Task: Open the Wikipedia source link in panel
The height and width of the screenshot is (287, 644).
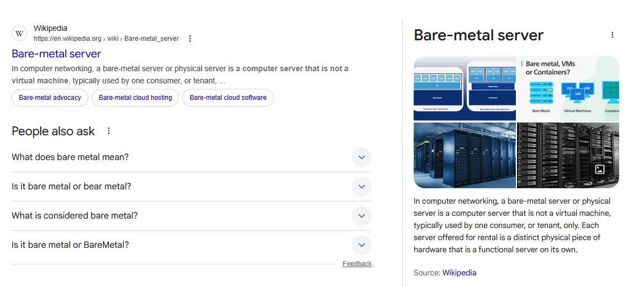Action: [x=459, y=273]
